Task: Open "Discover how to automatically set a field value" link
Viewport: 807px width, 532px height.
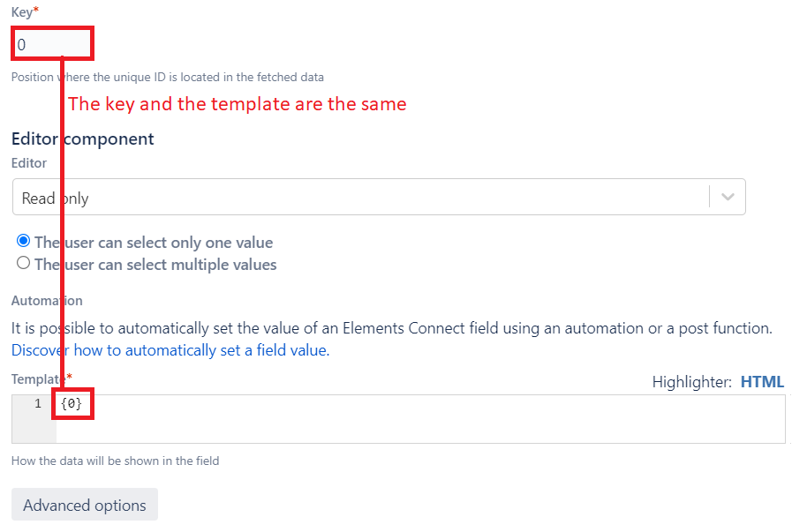Action: click(169, 350)
